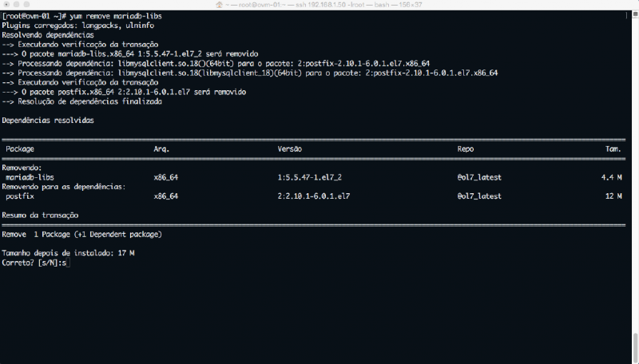This screenshot has width=639, height=364.
Task: Click the postfix package name in table
Action: (20, 196)
